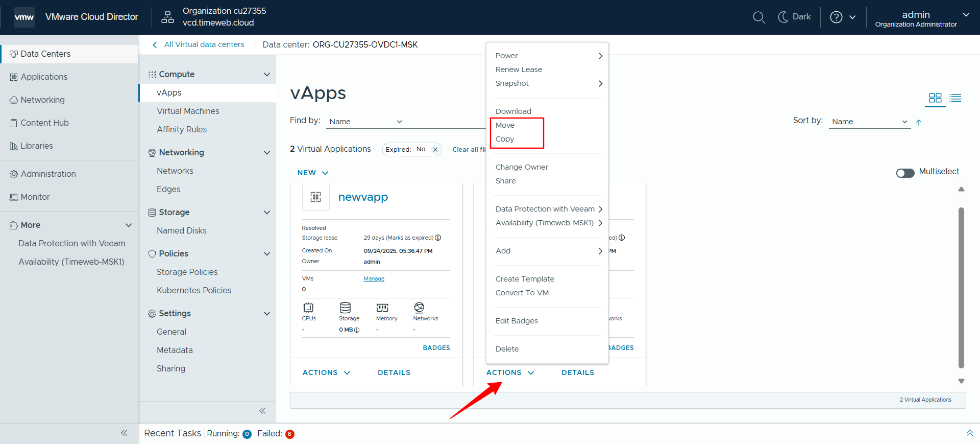Click Manage VMs link on newvapp

(x=374, y=278)
